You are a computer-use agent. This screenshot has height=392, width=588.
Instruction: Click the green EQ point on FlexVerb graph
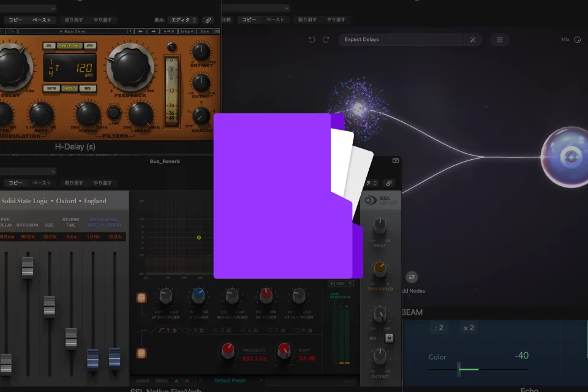click(x=198, y=238)
